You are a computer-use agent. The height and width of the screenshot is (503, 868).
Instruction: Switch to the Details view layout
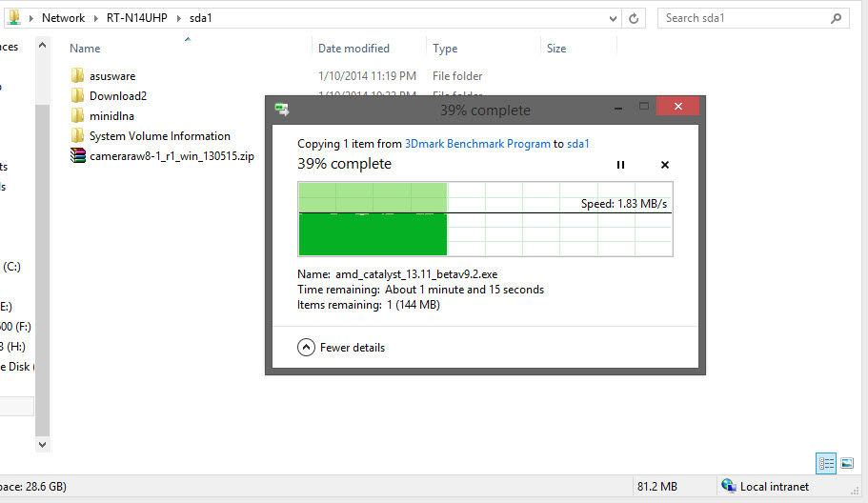click(x=826, y=463)
